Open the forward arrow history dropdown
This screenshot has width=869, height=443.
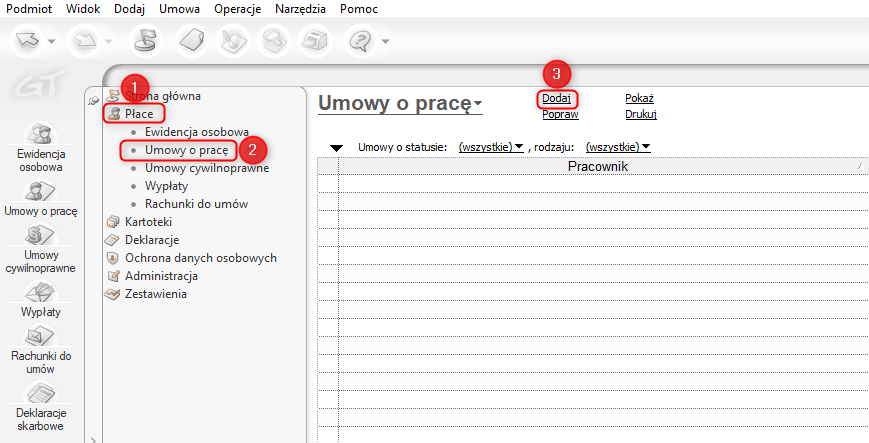pos(109,41)
